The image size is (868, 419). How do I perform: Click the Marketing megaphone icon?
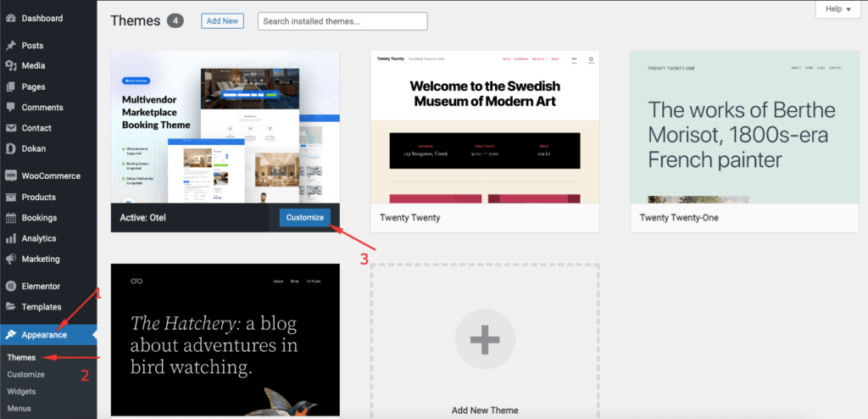coord(10,259)
